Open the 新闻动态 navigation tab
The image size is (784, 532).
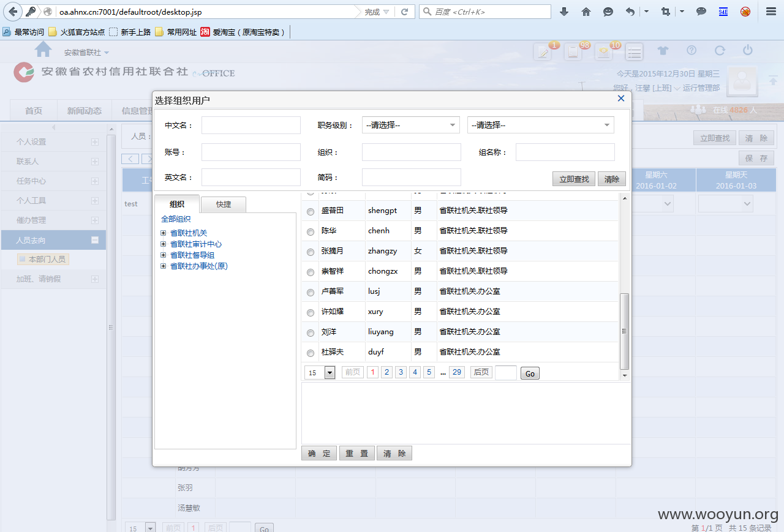pyautogui.click(x=85, y=111)
